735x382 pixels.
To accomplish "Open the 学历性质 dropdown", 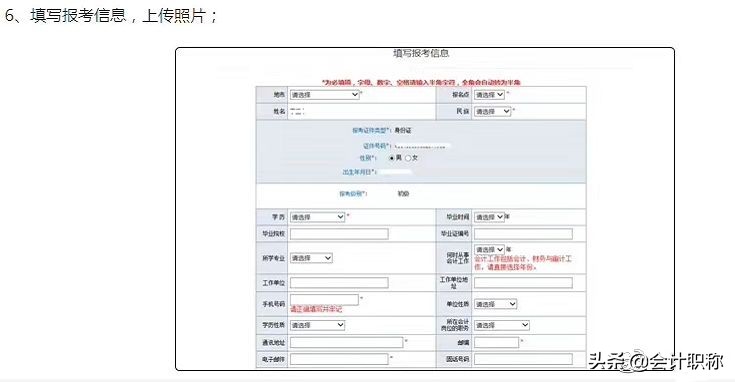I will click(x=317, y=325).
